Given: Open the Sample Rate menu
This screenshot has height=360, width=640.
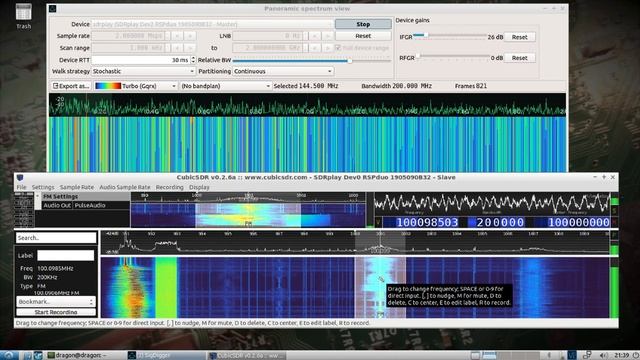Looking at the screenshot, I should [x=77, y=187].
